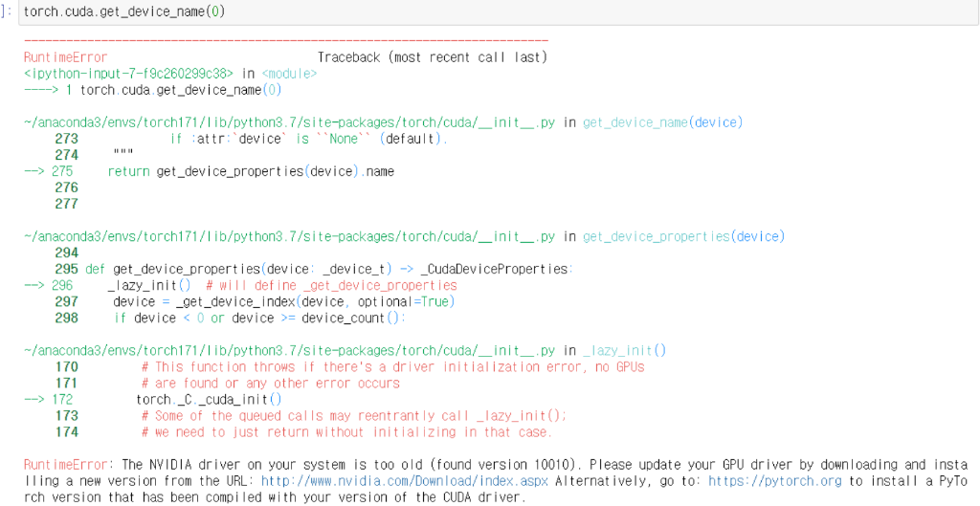Click line 273 'if :attr:`device` is None' text
Image resolution: width=980 pixels, height=506 pixels.
[309, 139]
